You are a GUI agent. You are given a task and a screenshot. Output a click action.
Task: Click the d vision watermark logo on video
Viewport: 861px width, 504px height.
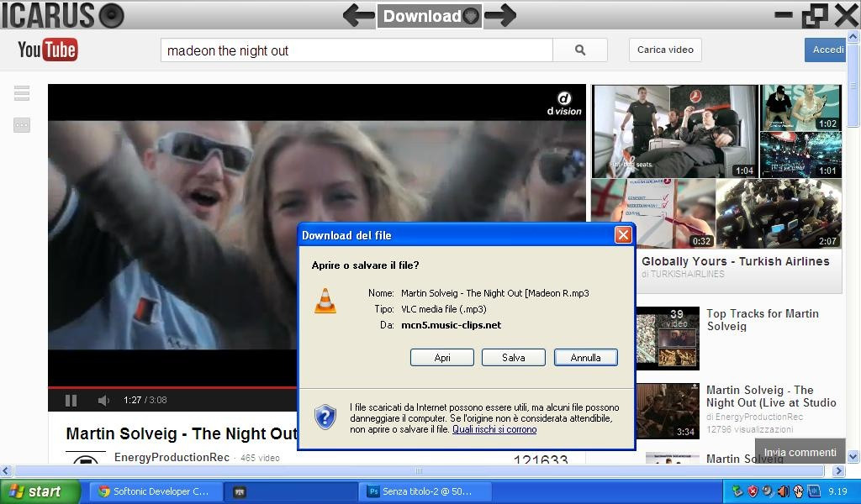point(564,103)
